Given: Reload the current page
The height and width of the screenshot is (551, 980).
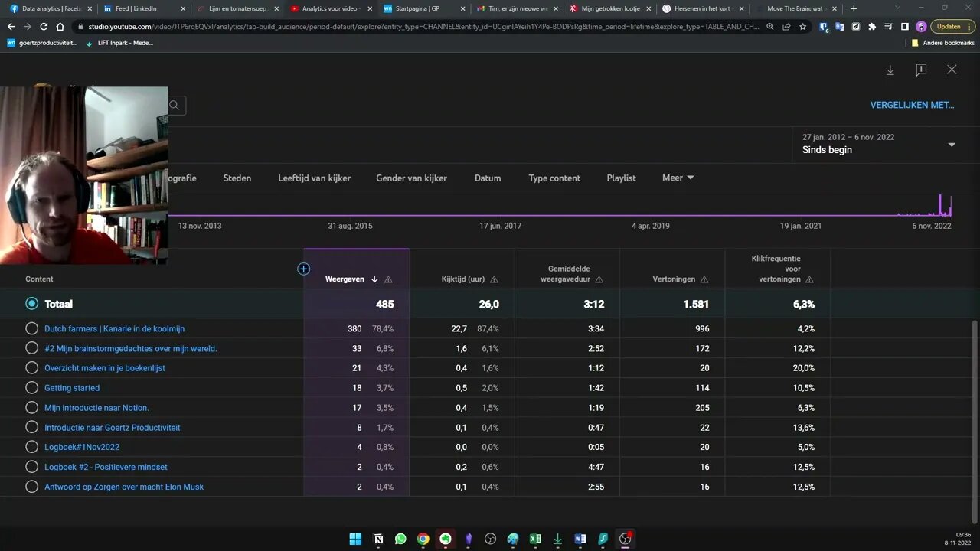Looking at the screenshot, I should (x=44, y=26).
